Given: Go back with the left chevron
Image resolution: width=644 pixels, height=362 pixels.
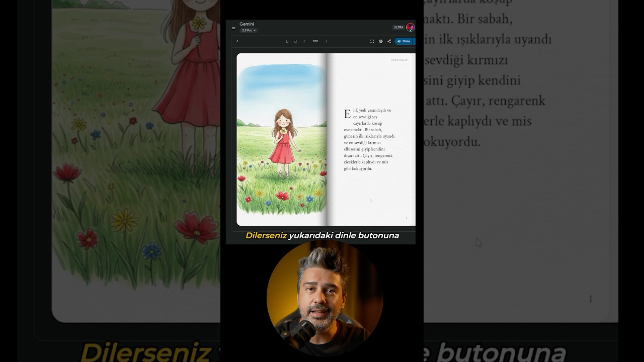Looking at the screenshot, I should (x=237, y=41).
